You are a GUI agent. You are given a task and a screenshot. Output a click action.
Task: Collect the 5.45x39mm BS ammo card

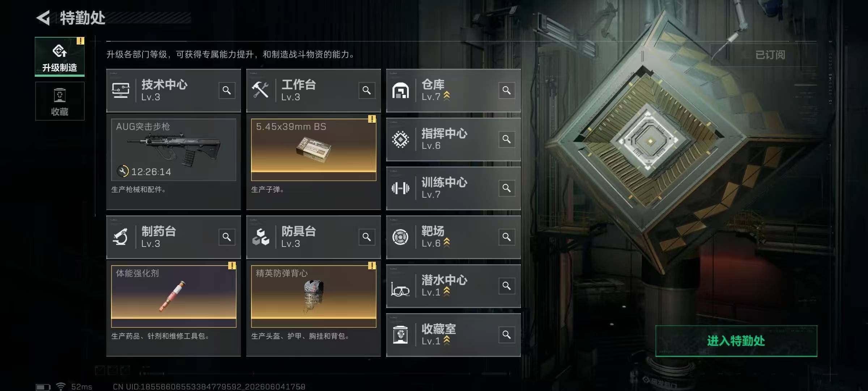click(x=314, y=150)
